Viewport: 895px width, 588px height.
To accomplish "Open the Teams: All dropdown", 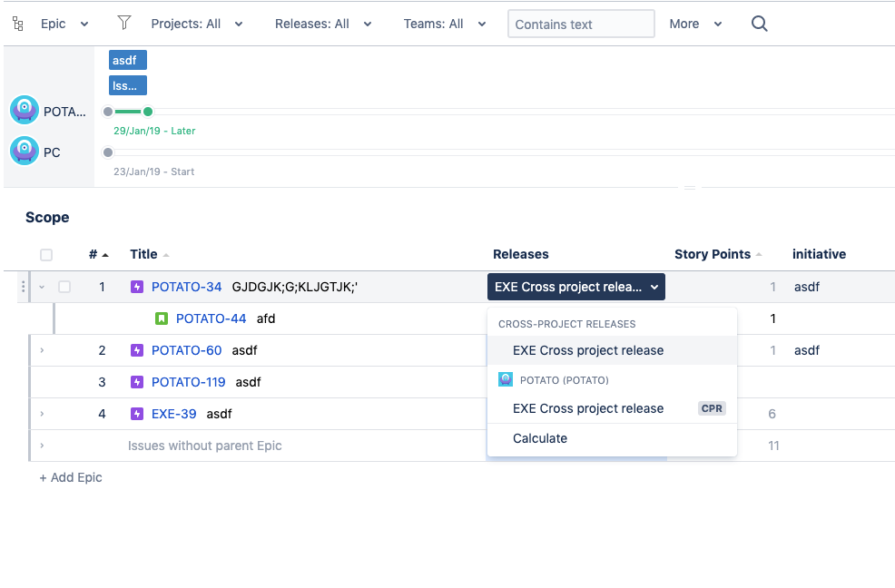I will click(x=445, y=24).
